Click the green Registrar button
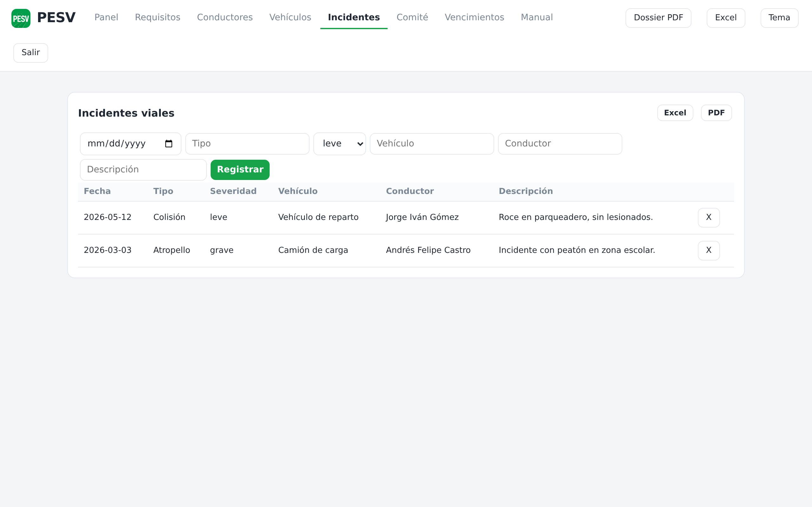 coord(240,170)
